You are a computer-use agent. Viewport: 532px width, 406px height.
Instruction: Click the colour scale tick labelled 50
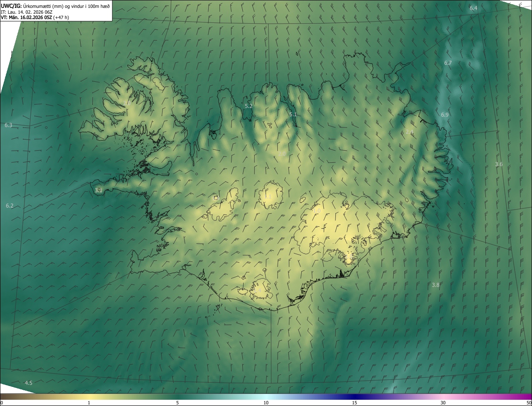[529, 403]
